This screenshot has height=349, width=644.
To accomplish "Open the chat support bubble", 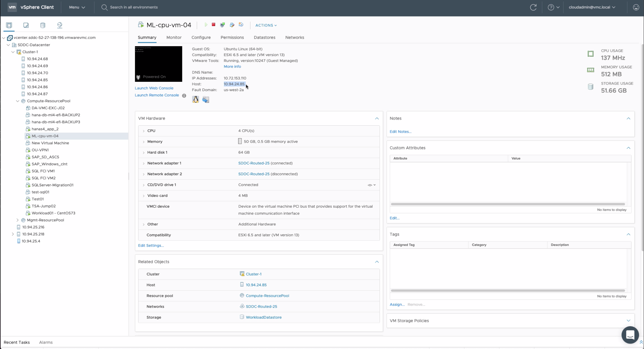I will coord(630,335).
